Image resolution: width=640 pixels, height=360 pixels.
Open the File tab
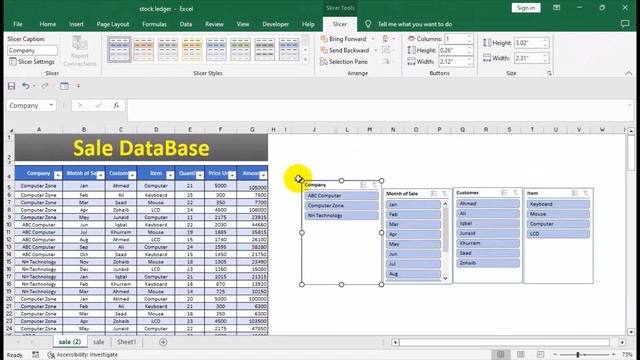click(x=18, y=24)
